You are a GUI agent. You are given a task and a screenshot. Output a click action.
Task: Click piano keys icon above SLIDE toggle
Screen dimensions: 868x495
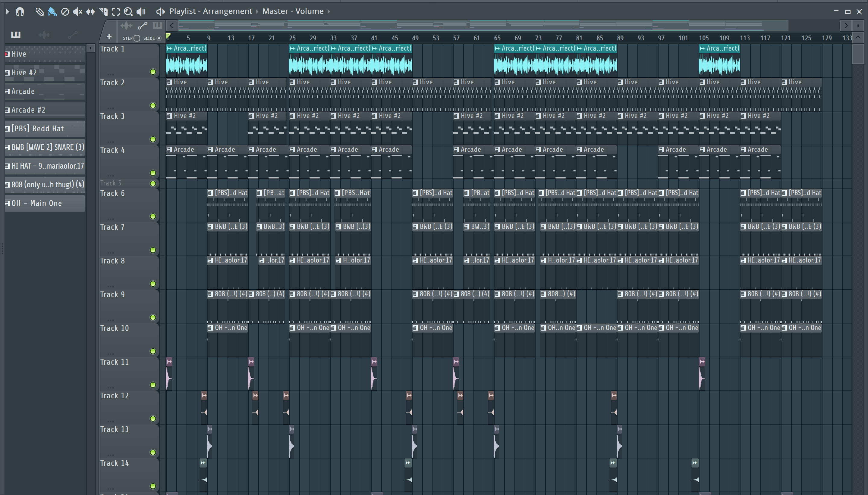pyautogui.click(x=157, y=26)
